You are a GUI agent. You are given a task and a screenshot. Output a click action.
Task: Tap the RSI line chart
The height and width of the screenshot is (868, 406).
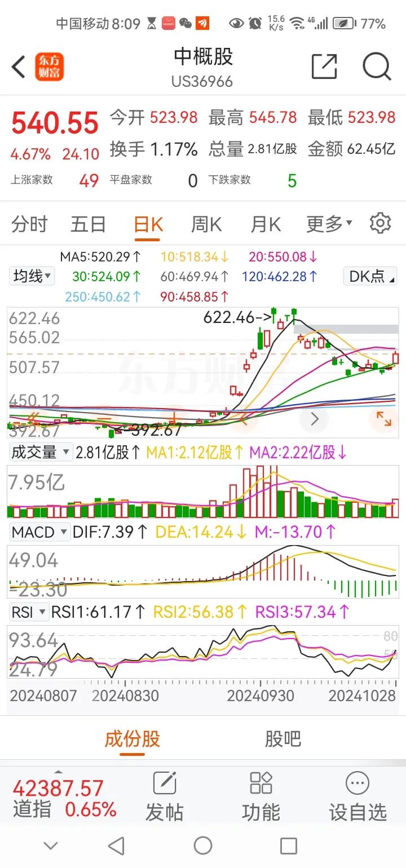[203, 651]
